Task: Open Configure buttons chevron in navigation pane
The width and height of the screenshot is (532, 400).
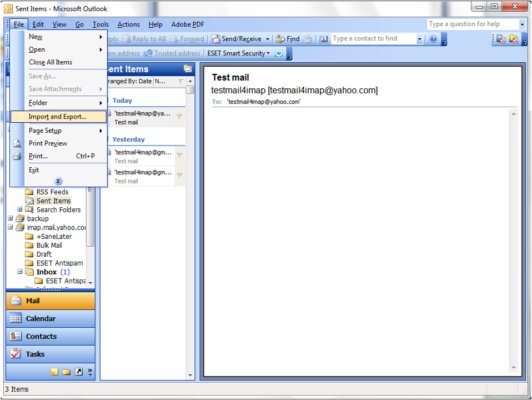Action: 90,372
